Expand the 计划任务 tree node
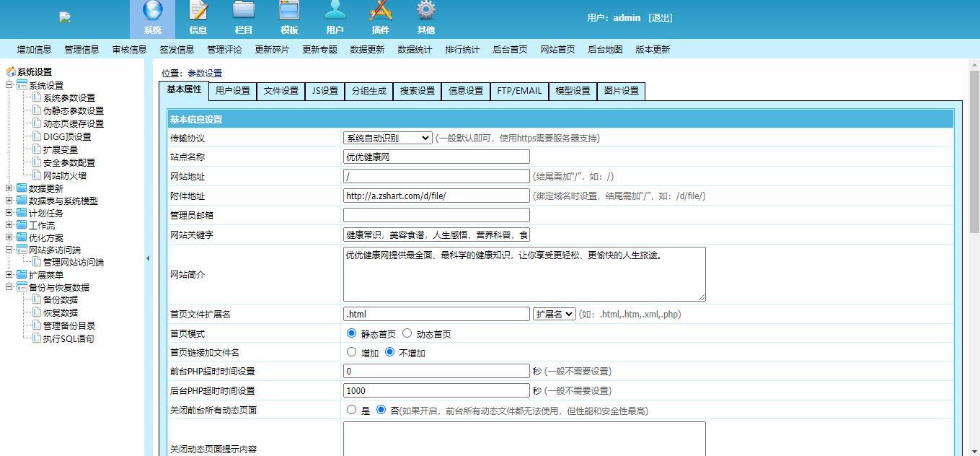The image size is (980, 456). click(x=9, y=213)
